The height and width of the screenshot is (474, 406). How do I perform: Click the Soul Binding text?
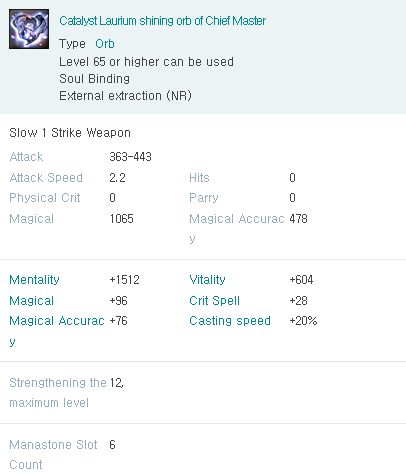pos(94,79)
